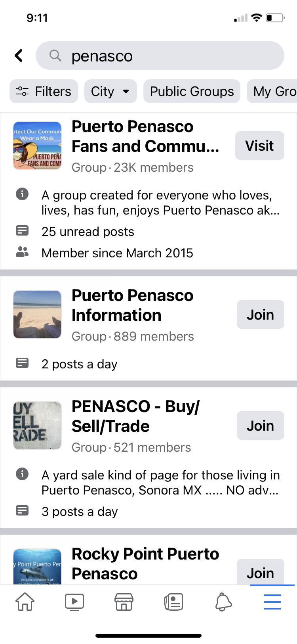Toggle the My Groups filter chip

pyautogui.click(x=272, y=91)
